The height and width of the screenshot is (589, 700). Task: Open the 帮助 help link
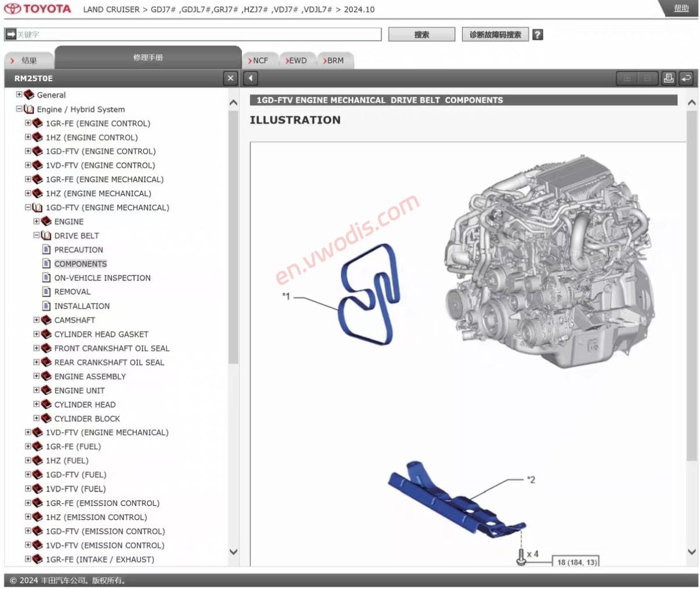point(681,8)
